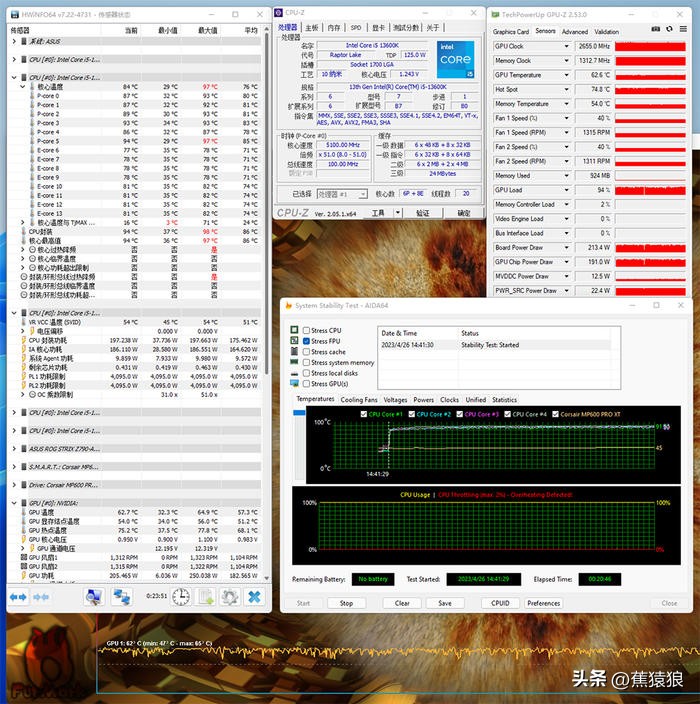This screenshot has width=700, height=704.
Task: Click the blue expand arrows icon in HWiNFO
Action: (x=18, y=596)
